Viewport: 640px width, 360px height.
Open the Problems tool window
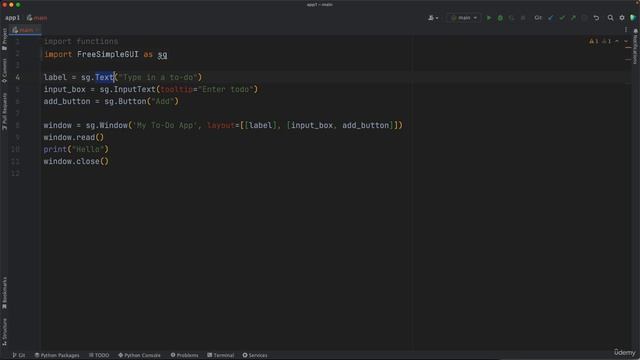184,355
